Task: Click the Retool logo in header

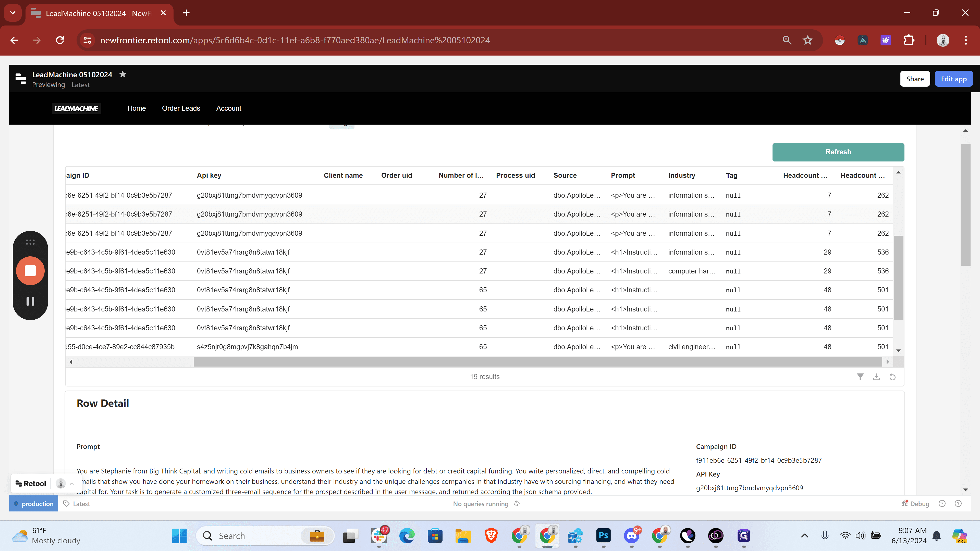Action: [20, 79]
